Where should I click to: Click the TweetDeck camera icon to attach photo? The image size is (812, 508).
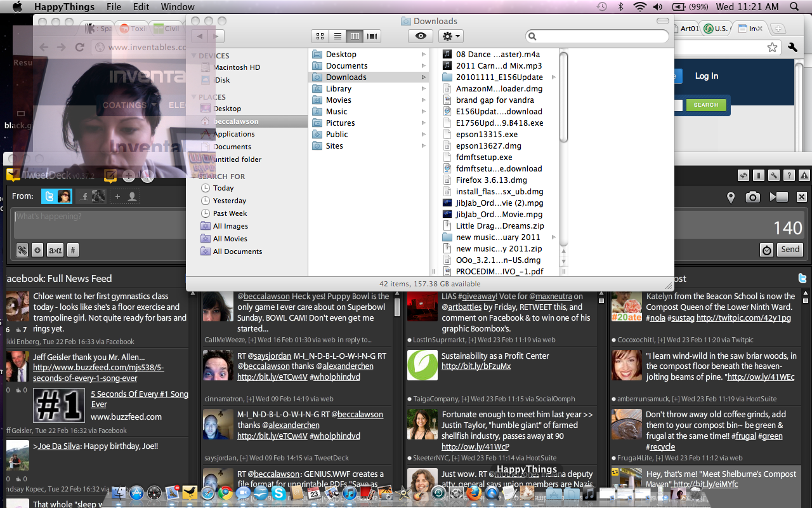(x=752, y=197)
